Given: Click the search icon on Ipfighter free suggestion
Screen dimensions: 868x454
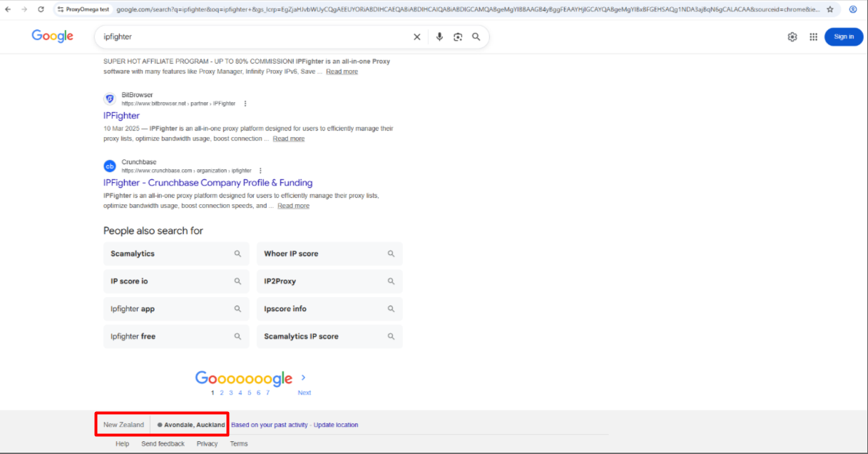Looking at the screenshot, I should (238, 336).
